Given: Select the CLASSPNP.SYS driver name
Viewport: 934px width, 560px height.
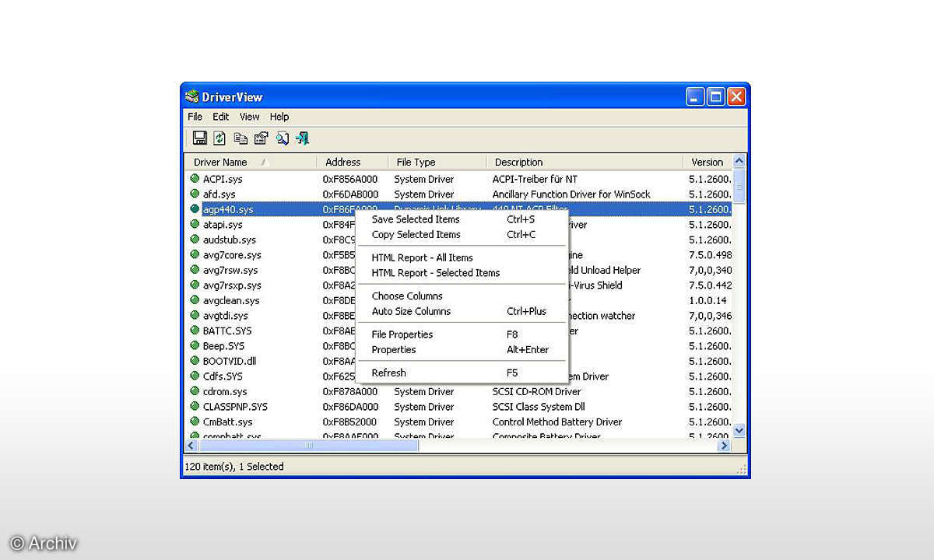Looking at the screenshot, I should coord(235,407).
